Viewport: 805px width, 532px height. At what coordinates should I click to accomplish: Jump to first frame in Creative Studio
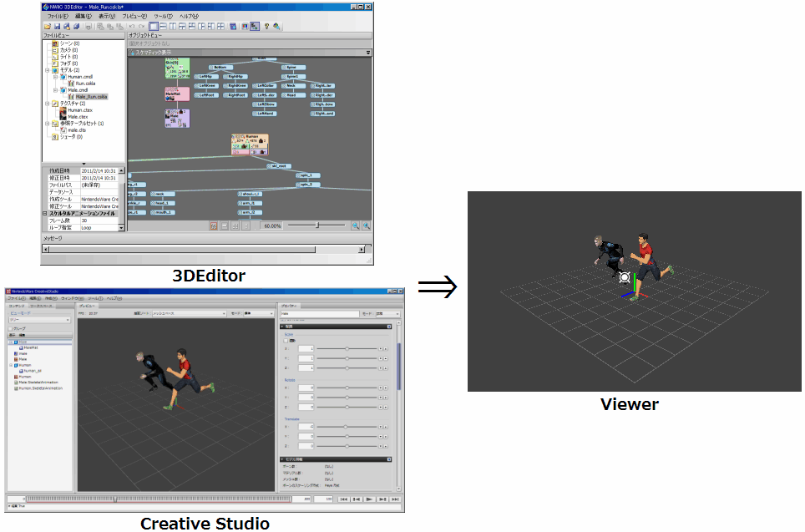(342, 499)
